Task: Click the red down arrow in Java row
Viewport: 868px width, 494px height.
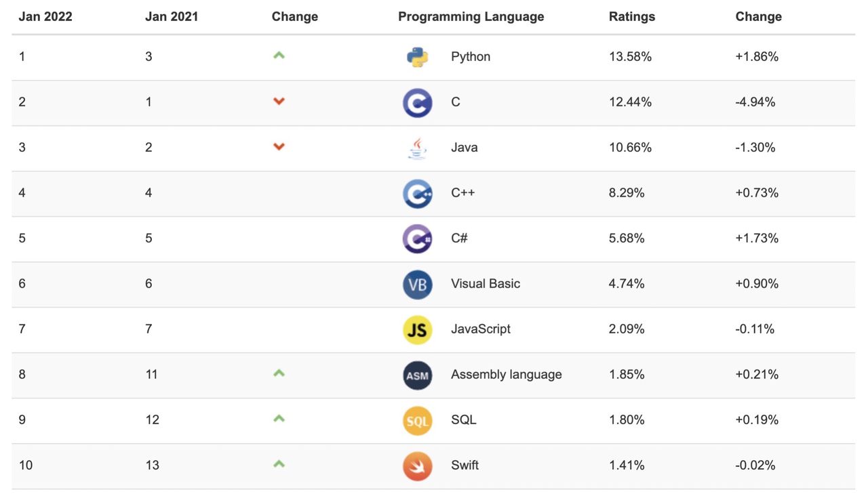Action: [279, 147]
